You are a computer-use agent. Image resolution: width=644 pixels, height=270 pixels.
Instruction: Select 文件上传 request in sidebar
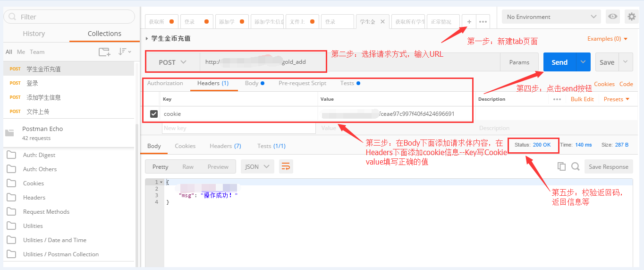click(x=69, y=112)
